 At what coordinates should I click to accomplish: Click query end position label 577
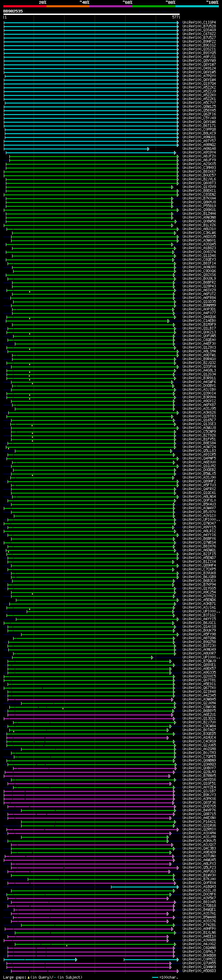(x=175, y=17)
